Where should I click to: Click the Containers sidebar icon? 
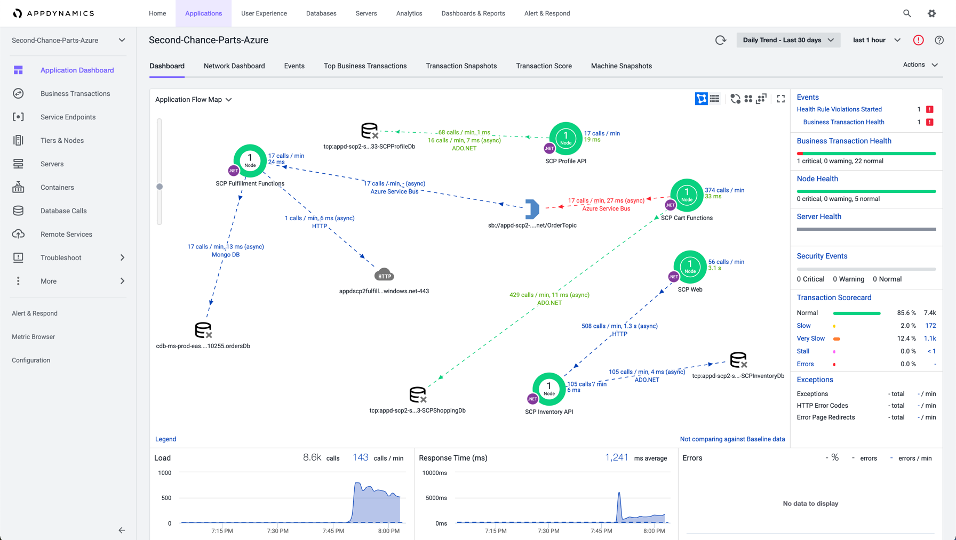[x=18, y=187]
